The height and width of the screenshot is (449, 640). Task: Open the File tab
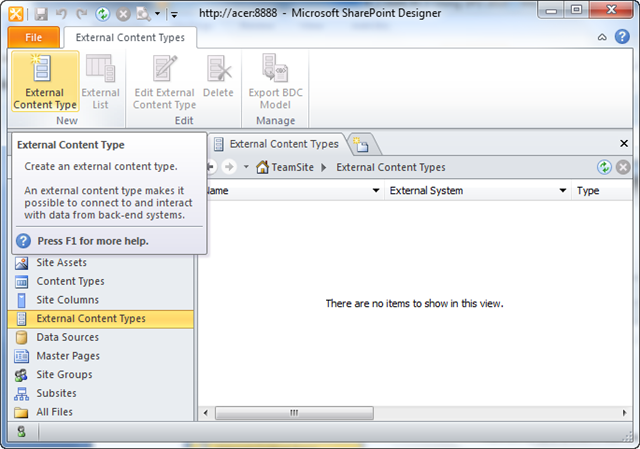pos(33,38)
